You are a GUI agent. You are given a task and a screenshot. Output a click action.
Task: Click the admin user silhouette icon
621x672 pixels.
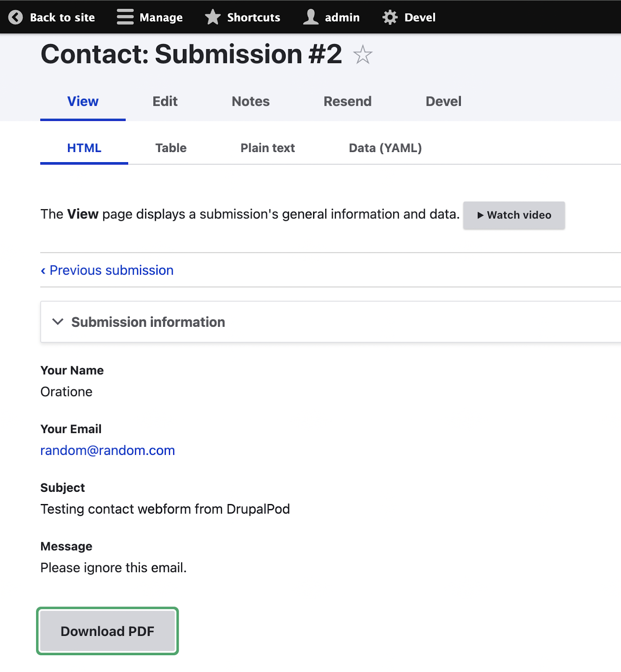(x=311, y=17)
